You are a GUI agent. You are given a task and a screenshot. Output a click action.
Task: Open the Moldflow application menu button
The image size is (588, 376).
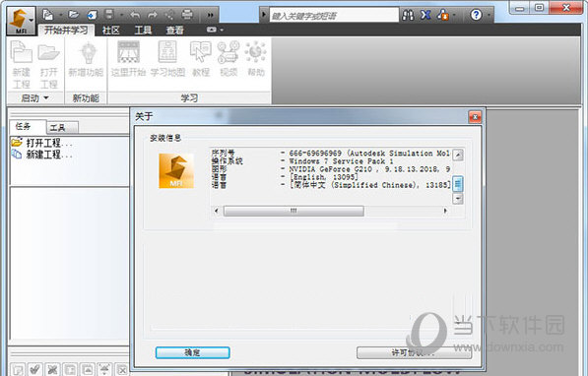(x=21, y=21)
